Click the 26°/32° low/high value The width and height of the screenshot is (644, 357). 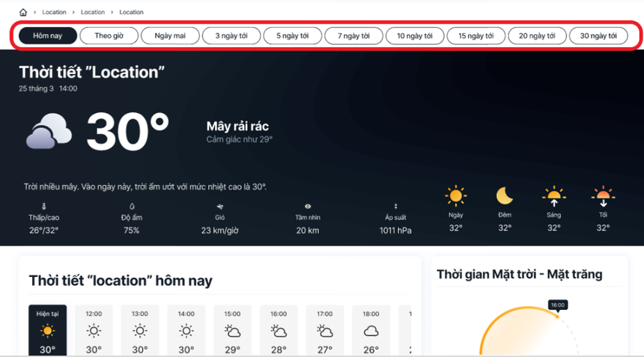44,231
